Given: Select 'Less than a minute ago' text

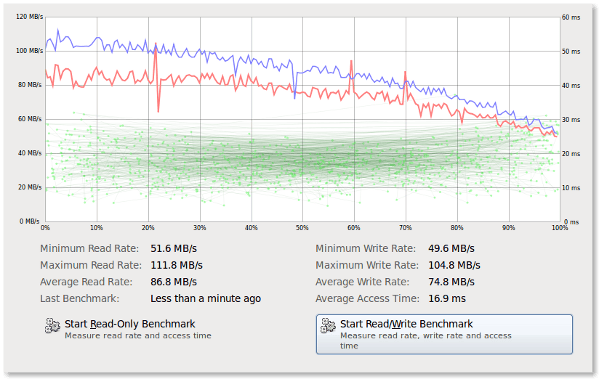Looking at the screenshot, I should coord(206,298).
